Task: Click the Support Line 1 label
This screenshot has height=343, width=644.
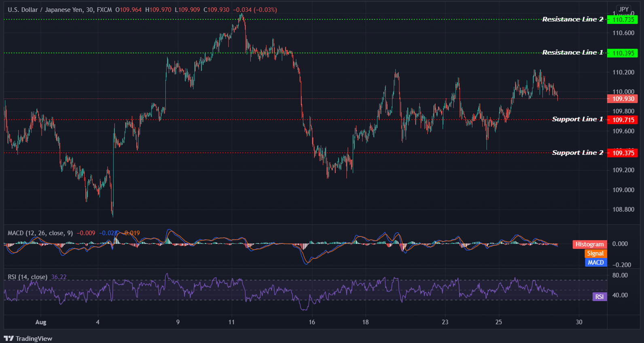Action: 577,119
